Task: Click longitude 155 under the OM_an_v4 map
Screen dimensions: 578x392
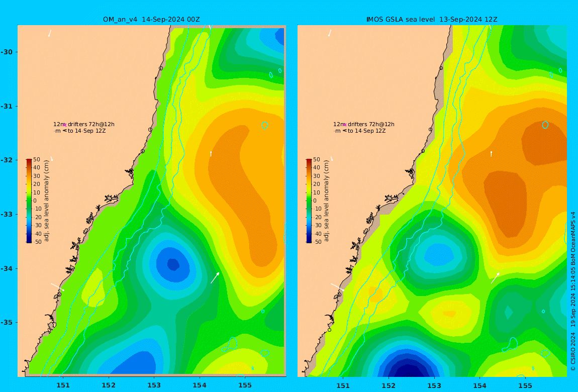Action: 245,385
